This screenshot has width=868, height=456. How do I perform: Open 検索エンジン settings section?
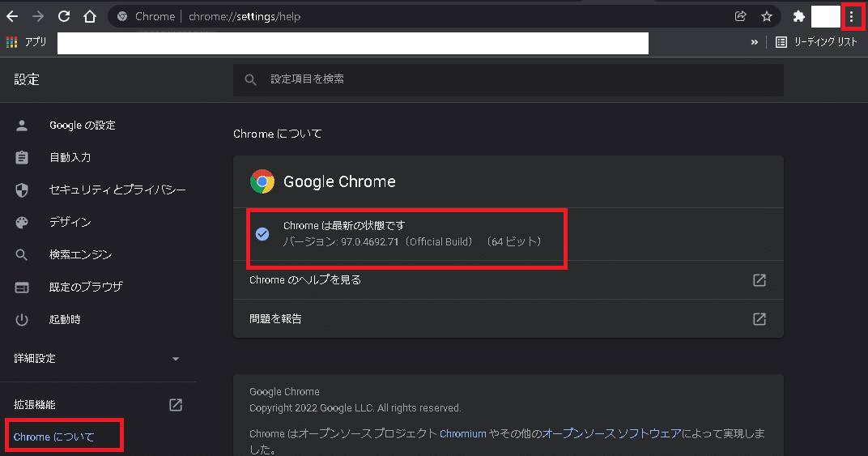pos(81,254)
